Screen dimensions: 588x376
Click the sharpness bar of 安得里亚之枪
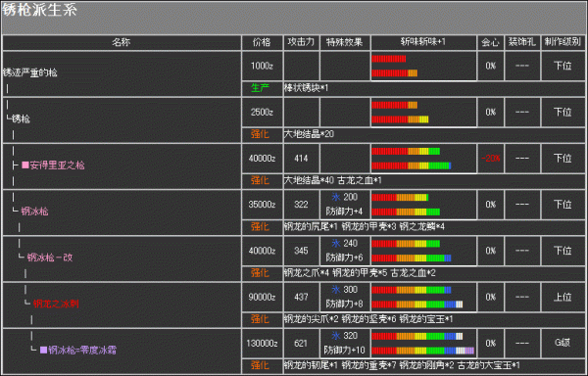[x=412, y=159]
